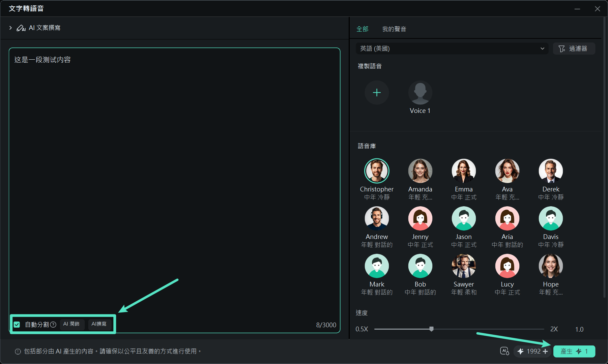This screenshot has height=364, width=608.
Task: Click the speed value 1.0 field
Action: pyautogui.click(x=579, y=329)
